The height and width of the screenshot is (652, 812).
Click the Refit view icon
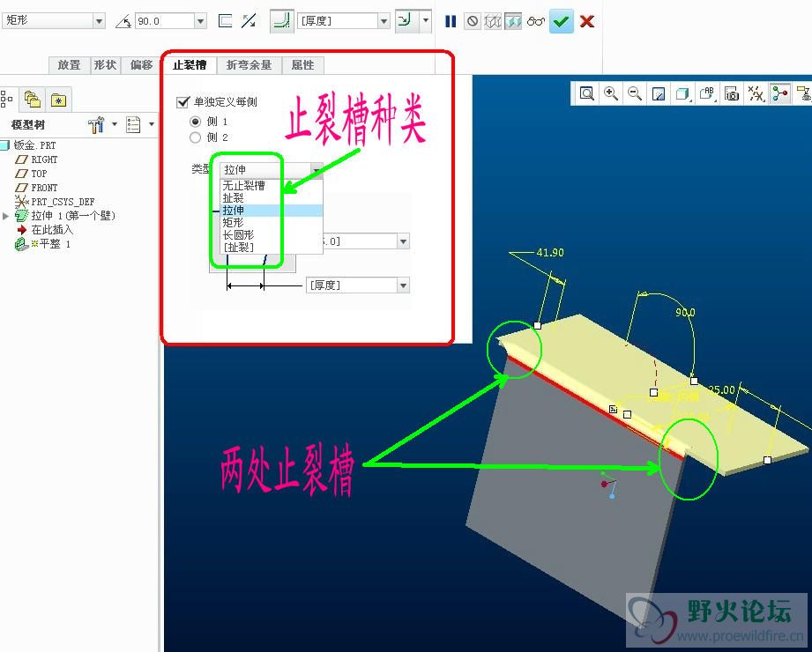(x=586, y=93)
